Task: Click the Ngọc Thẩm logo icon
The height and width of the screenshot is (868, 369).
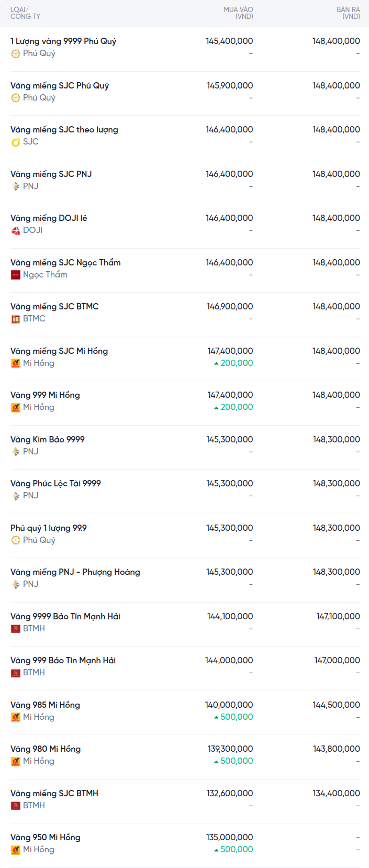Action: click(16, 275)
